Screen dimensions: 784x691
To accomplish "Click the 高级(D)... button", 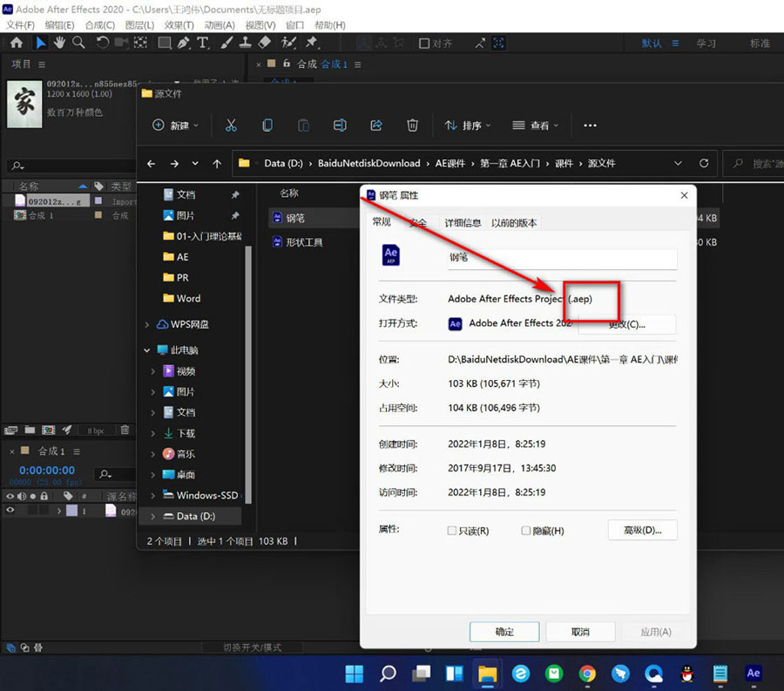I will [x=643, y=530].
